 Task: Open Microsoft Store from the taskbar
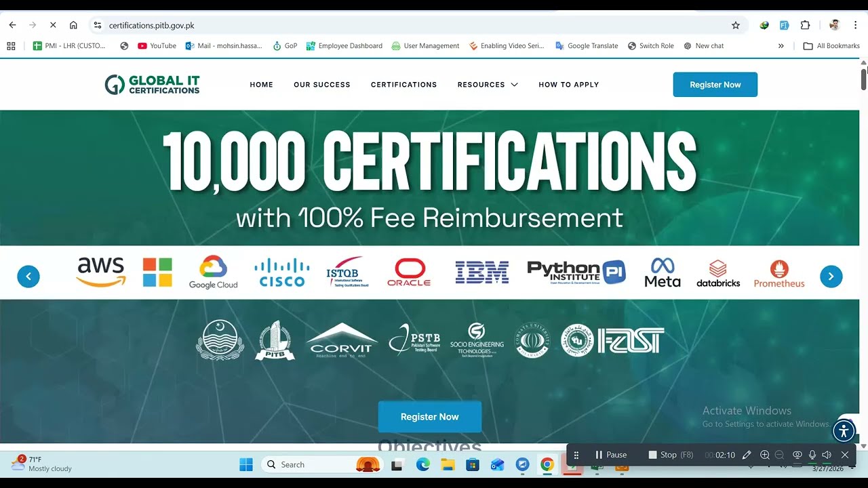(473, 465)
